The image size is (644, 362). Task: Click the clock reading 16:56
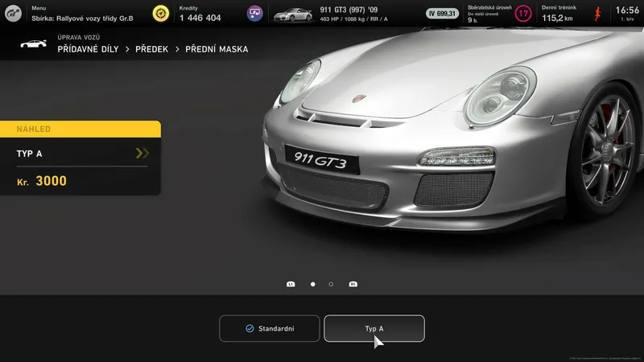[x=627, y=10]
